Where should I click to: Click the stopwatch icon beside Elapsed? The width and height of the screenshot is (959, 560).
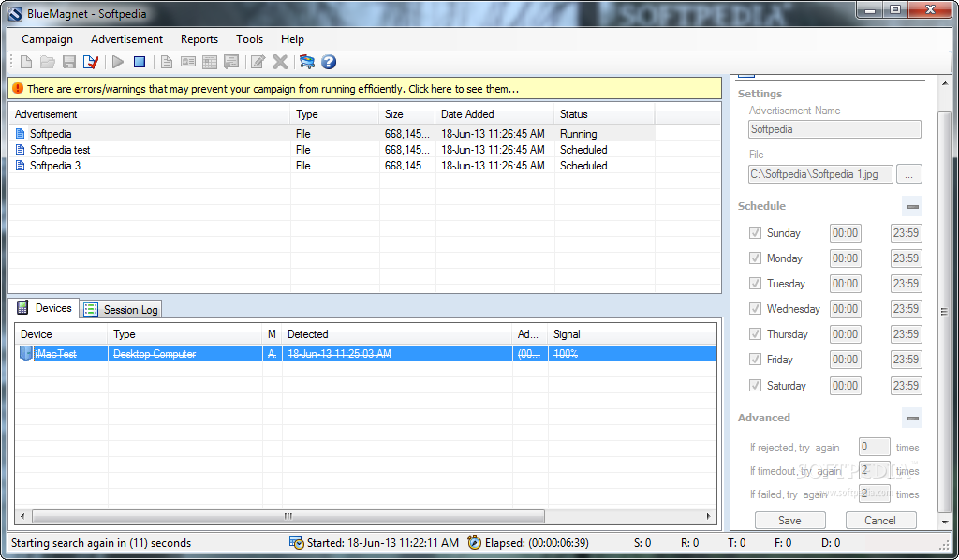coord(474,542)
